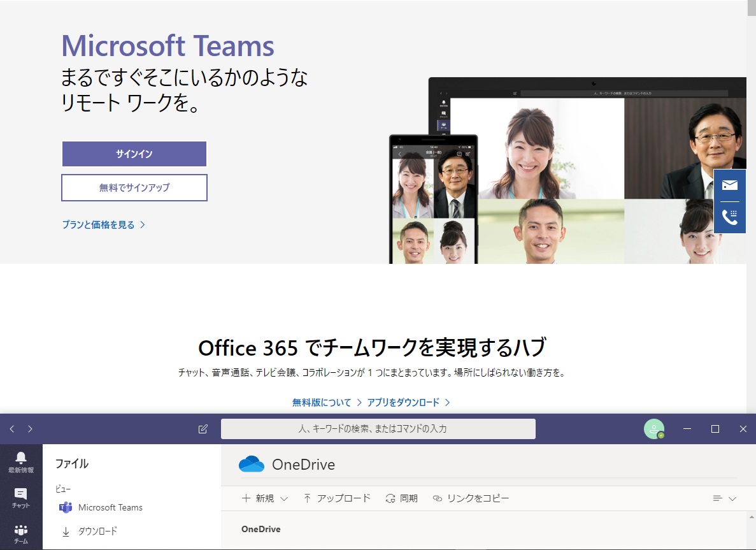Open the チャット chat icon in sidebar
The height and width of the screenshot is (550, 756).
pos(21,497)
